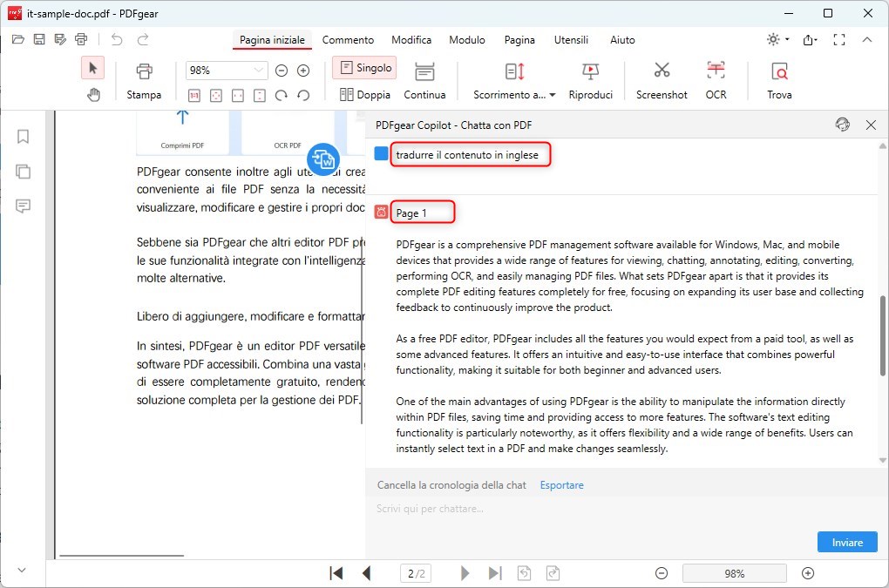Open the page thumbnails sidebar panel
This screenshot has width=889, height=588.
(23, 171)
